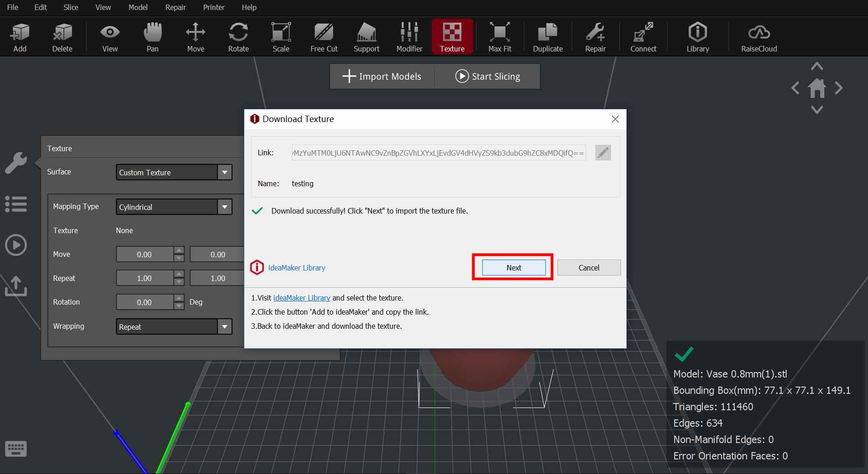Select the Rotate tool
The height and width of the screenshot is (474, 868).
[x=238, y=36]
